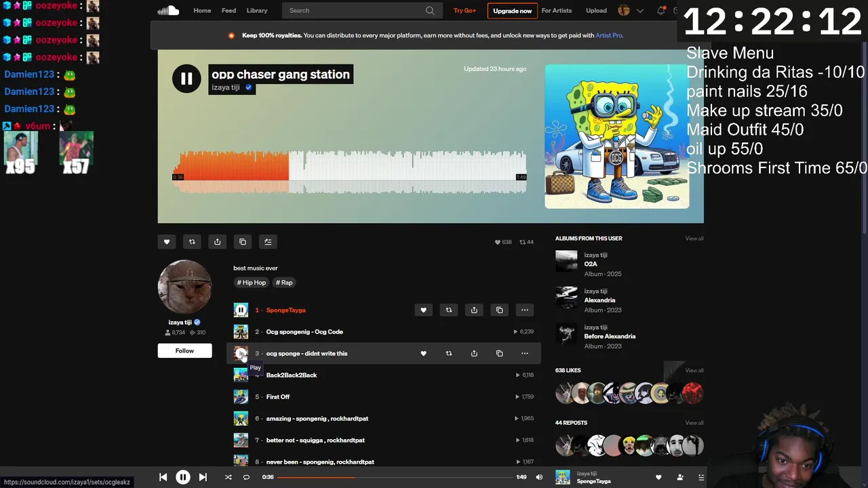
Task: Open the SpongeBob playlist cover artwork
Action: click(616, 136)
